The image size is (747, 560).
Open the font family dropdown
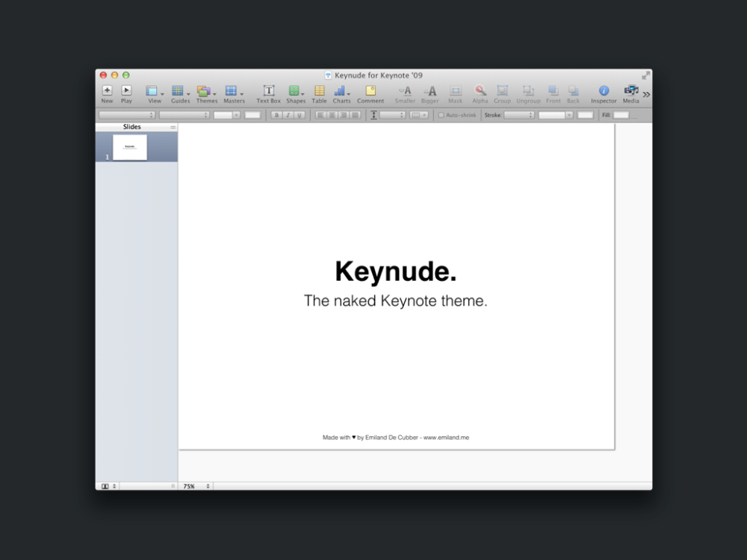[127, 115]
